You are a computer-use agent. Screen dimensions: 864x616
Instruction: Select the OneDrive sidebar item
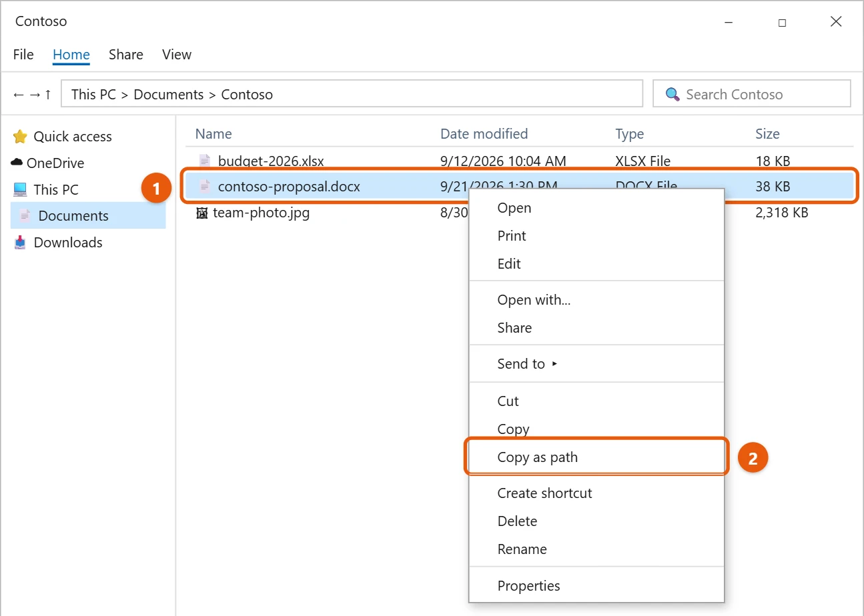click(x=88, y=163)
